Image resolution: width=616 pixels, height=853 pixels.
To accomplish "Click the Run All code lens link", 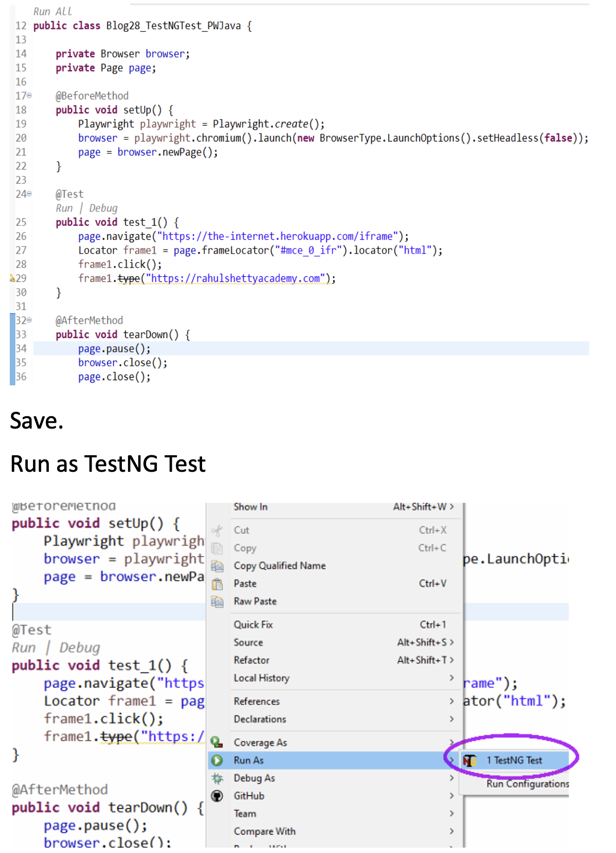I will click(x=52, y=11).
